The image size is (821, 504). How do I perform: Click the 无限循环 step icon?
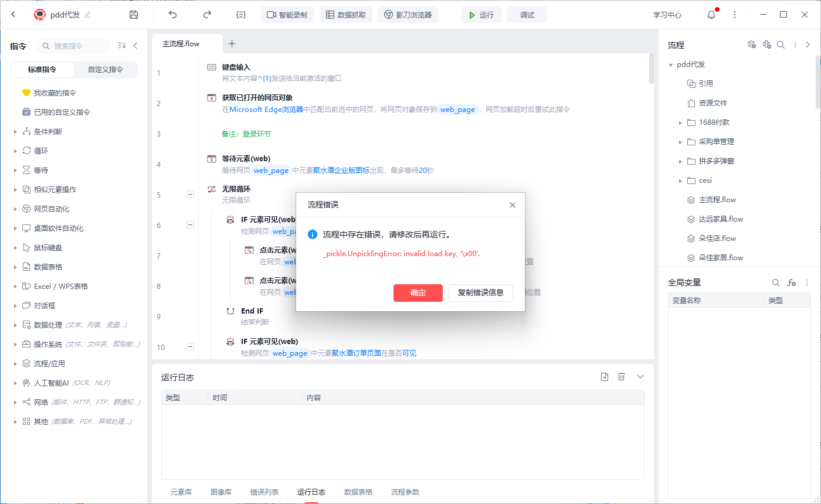[212, 189]
